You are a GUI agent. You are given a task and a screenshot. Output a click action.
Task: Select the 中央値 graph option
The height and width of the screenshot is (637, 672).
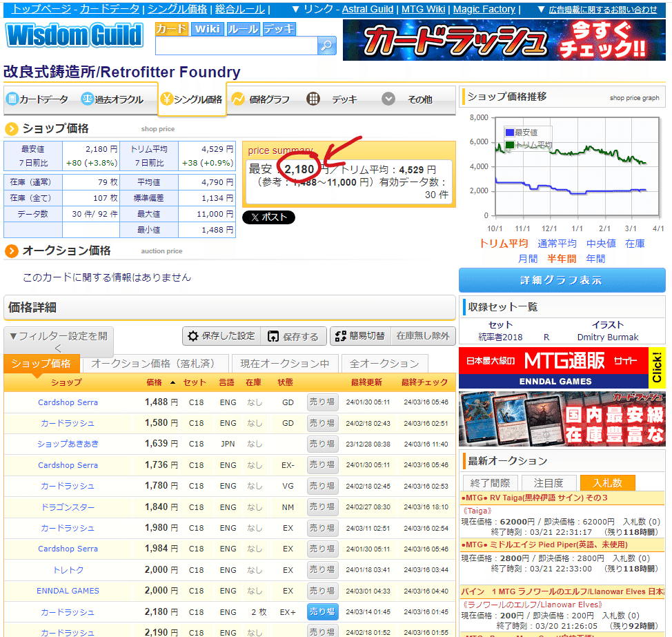(601, 244)
